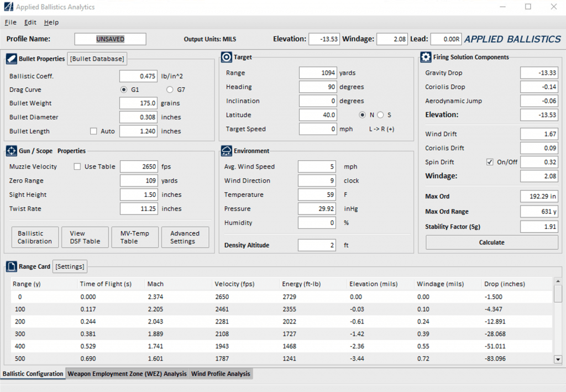566x392 pixels.
Task: Select the G7 drag curve
Action: (x=170, y=90)
